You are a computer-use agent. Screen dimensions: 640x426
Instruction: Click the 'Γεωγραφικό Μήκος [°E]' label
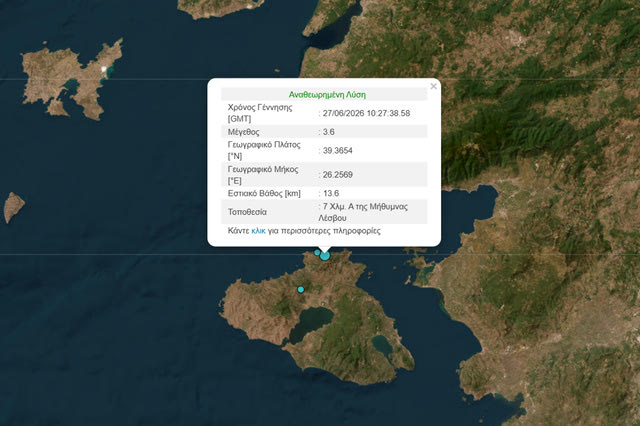coord(263,175)
